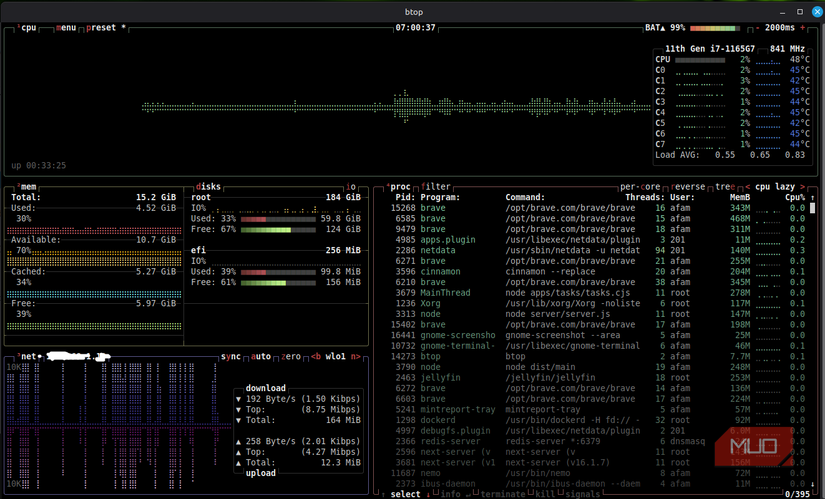Select previous sort column arrow

tap(747, 187)
